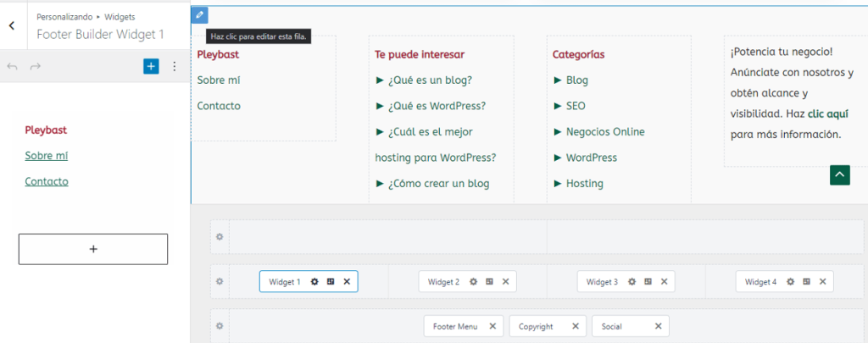Viewport: 868px width, 343px height.
Task: Remove Widget 2 with its X
Action: click(505, 281)
